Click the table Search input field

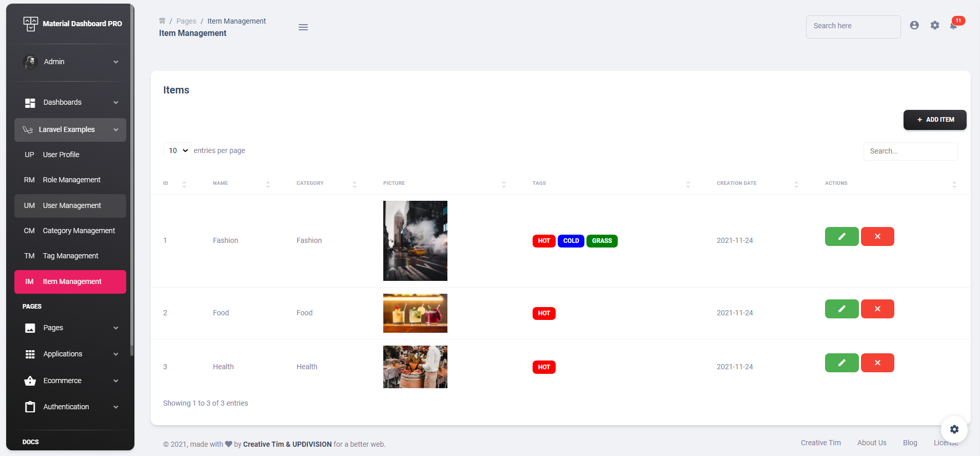click(910, 151)
